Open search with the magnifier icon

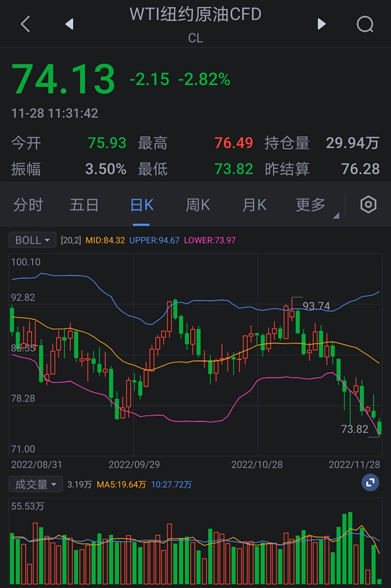pyautogui.click(x=365, y=24)
